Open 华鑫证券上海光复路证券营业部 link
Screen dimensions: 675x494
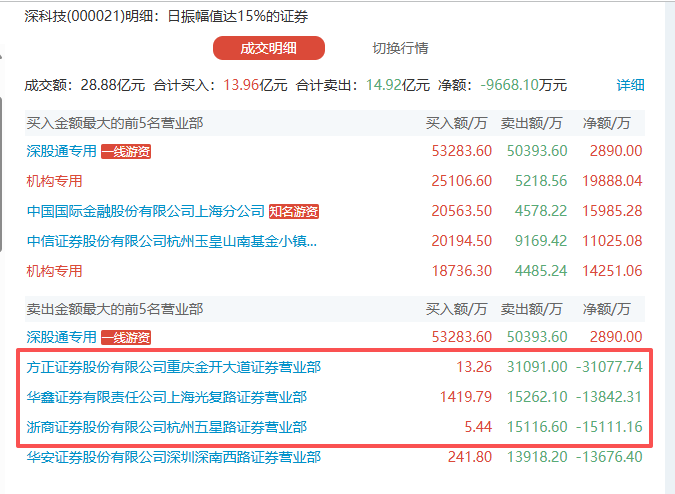tap(167, 397)
